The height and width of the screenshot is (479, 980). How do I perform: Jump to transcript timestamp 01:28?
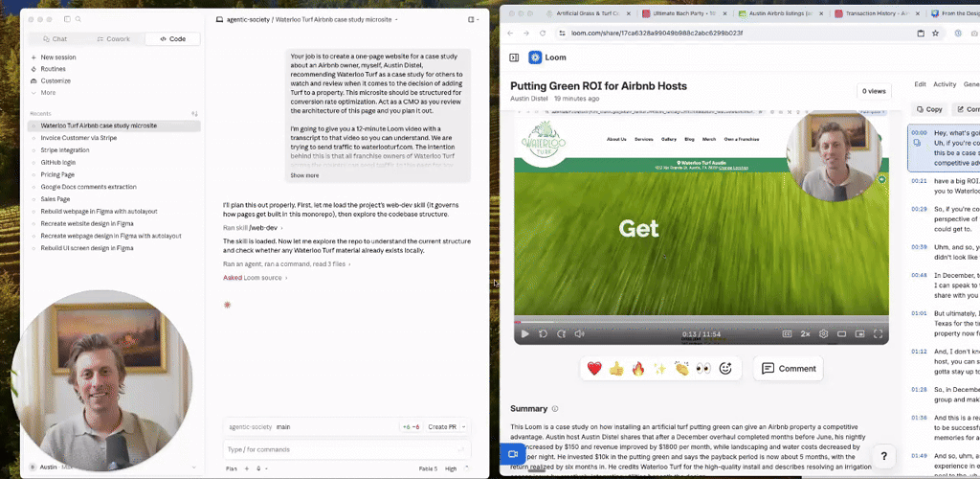click(x=919, y=390)
